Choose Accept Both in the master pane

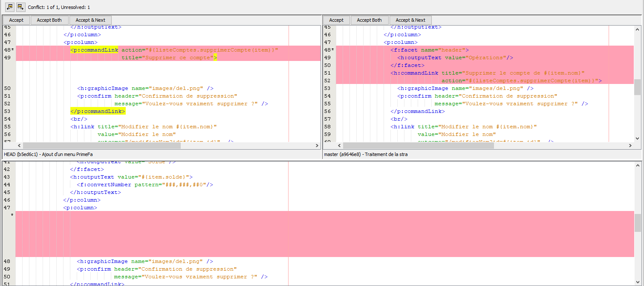(x=370, y=20)
